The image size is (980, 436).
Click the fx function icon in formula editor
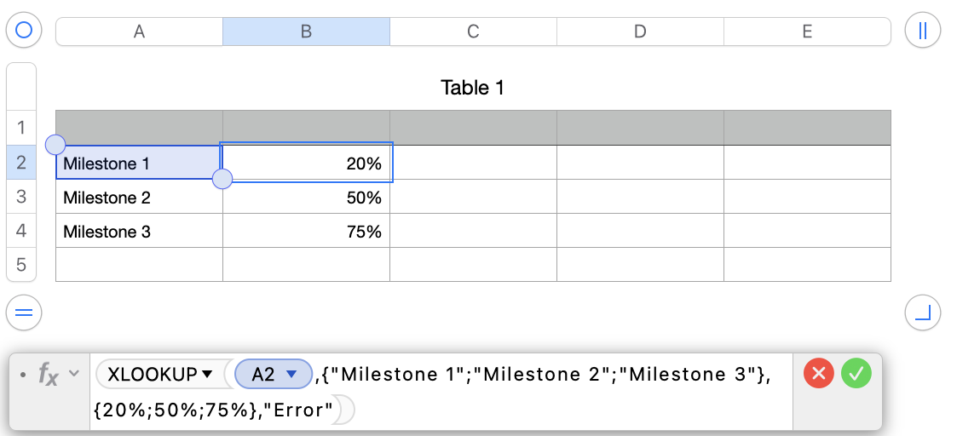pyautogui.click(x=48, y=374)
